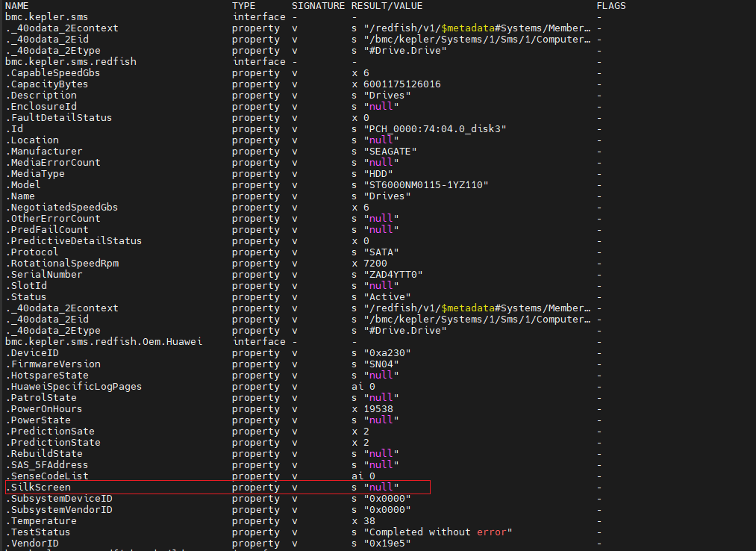Click the NAME column header
Viewport: 756px width, 551px height.
tap(18, 6)
